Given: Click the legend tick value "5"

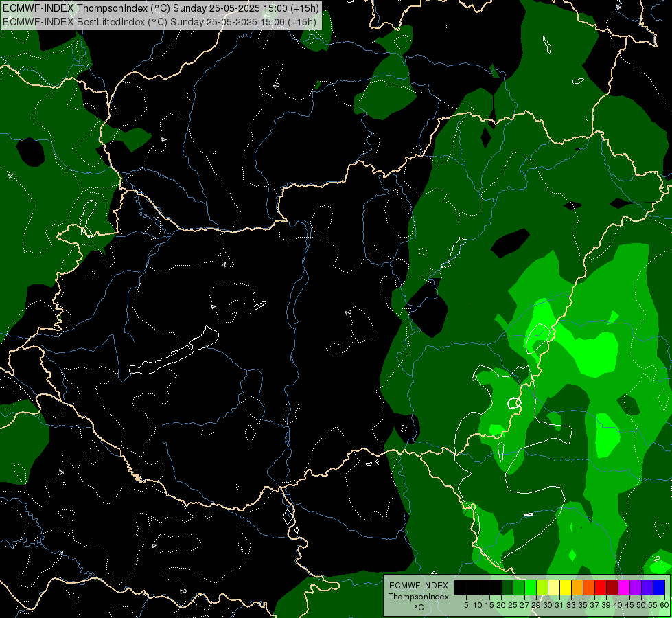Looking at the screenshot, I should (466, 605).
